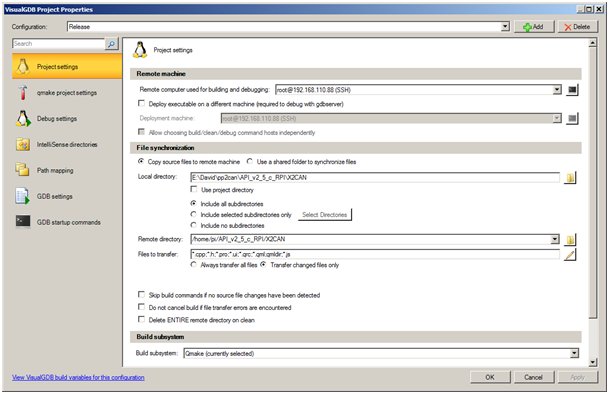The height and width of the screenshot is (394, 609).
Task: Expand the remote computer dropdown
Action: tap(557, 90)
